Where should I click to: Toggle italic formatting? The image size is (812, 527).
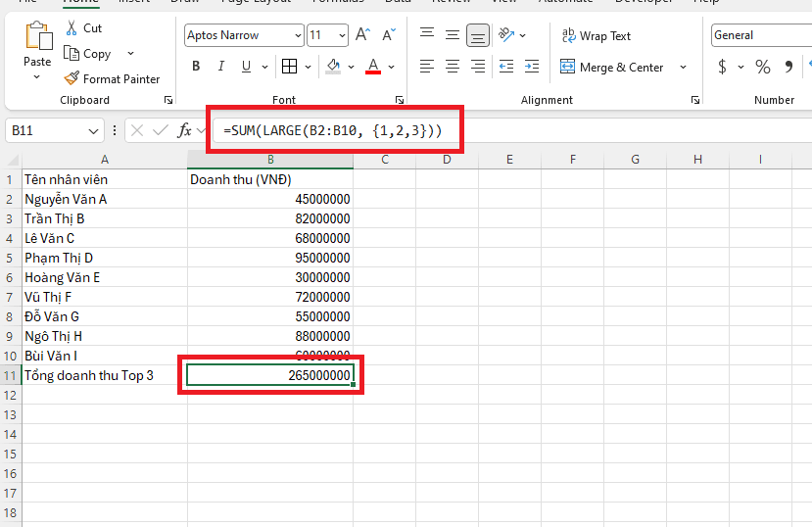[221, 67]
